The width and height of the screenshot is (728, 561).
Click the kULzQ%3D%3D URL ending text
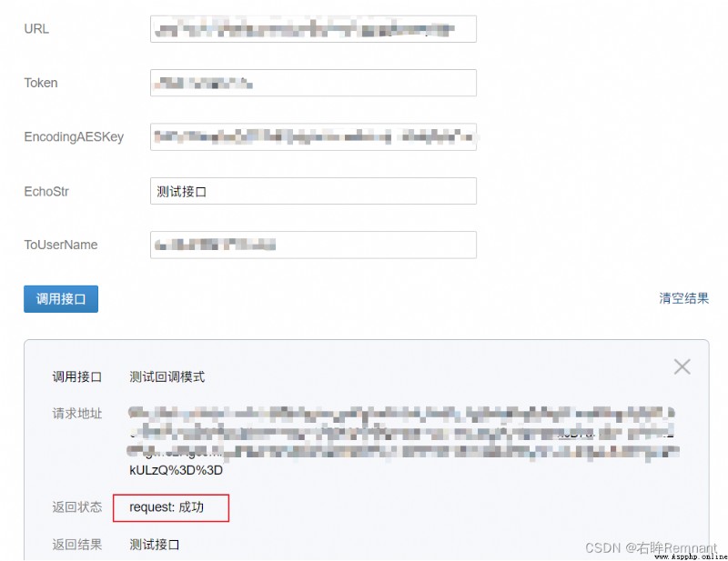click(x=176, y=470)
